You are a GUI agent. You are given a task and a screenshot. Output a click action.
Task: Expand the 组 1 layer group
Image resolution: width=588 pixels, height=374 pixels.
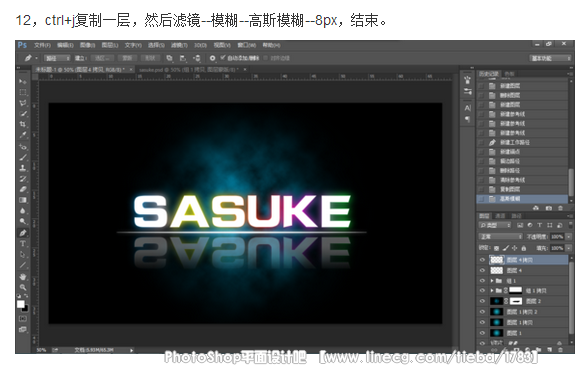click(x=492, y=281)
